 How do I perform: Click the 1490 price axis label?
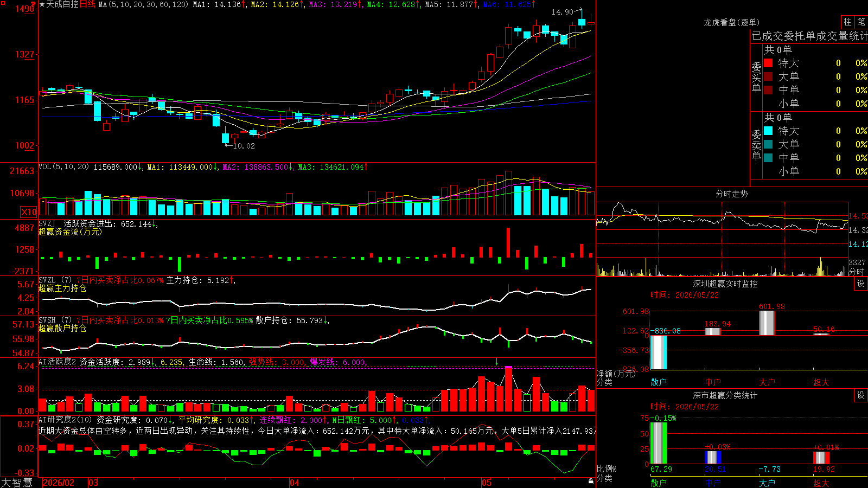pos(24,9)
